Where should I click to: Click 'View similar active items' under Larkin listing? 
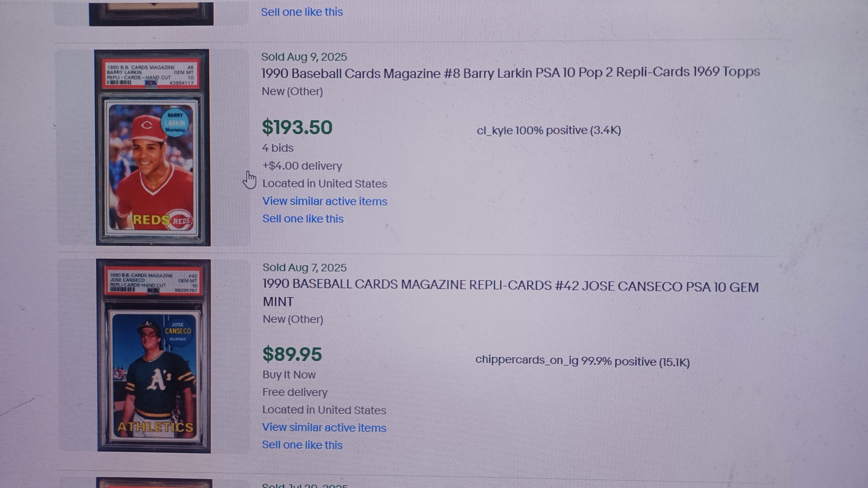tap(325, 201)
